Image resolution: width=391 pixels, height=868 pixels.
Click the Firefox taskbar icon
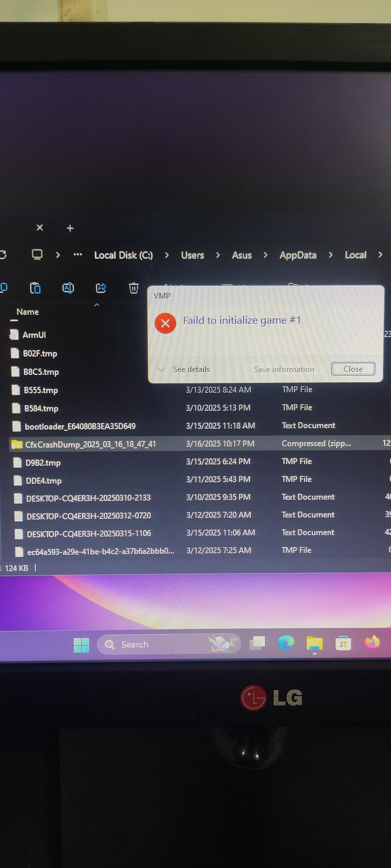(x=372, y=642)
